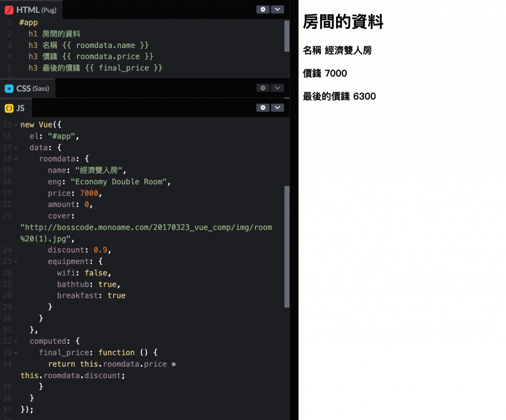Viewport: 506px width, 420px height.
Task: Click the price value 7000 in JS
Action: coord(89,193)
